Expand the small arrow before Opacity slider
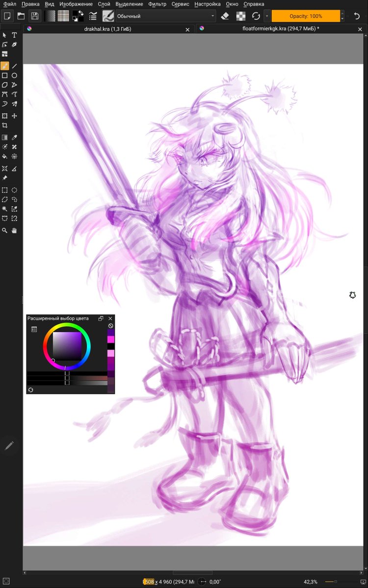 point(267,16)
